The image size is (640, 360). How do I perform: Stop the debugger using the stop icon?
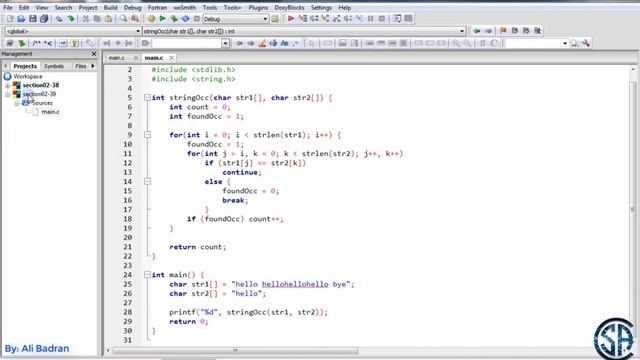click(382, 19)
